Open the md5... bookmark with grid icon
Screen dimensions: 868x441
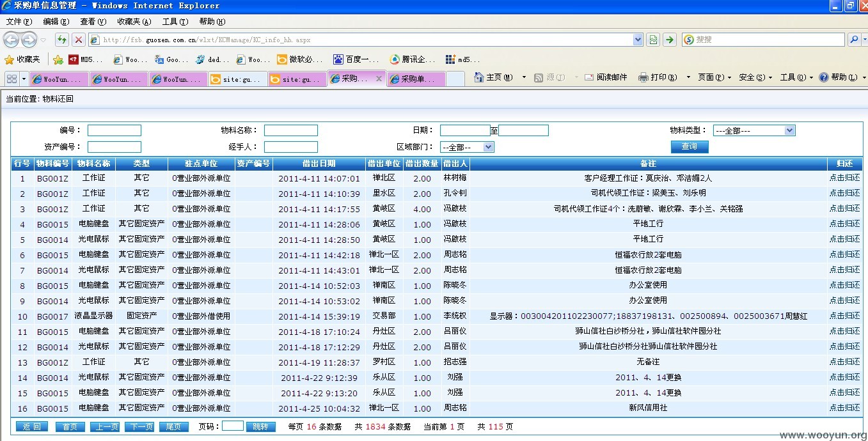click(462, 59)
